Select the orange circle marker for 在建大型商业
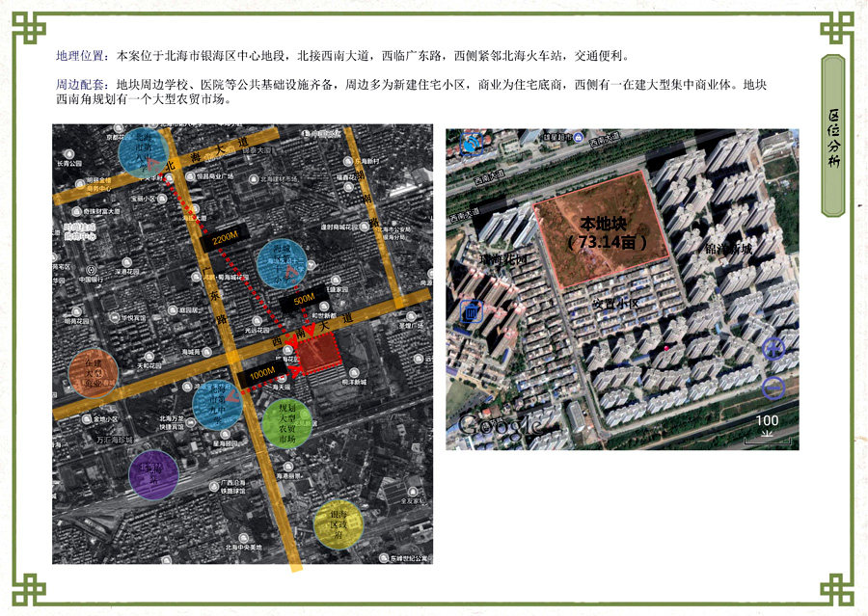 (94, 374)
